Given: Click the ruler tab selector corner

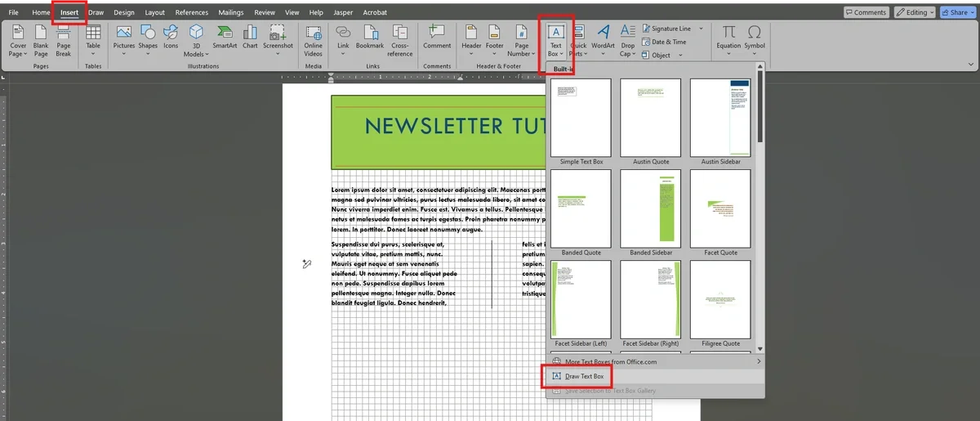Looking at the screenshot, I should 3,78.
